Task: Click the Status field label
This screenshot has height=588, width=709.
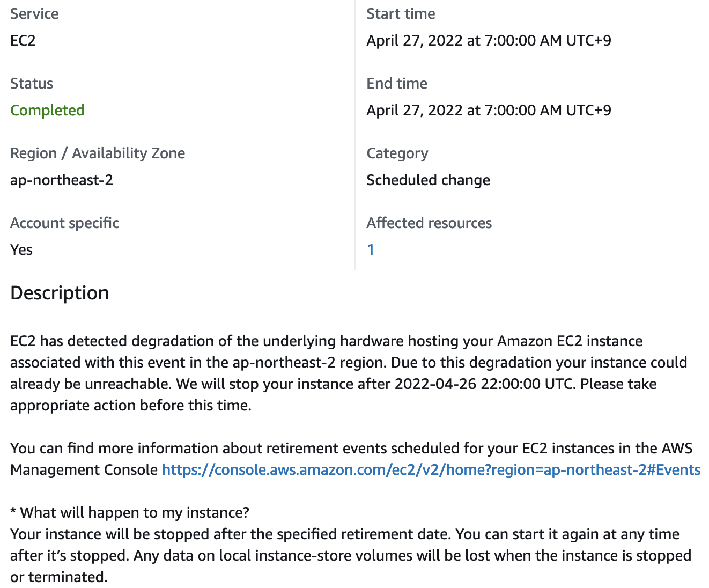Action: [32, 84]
